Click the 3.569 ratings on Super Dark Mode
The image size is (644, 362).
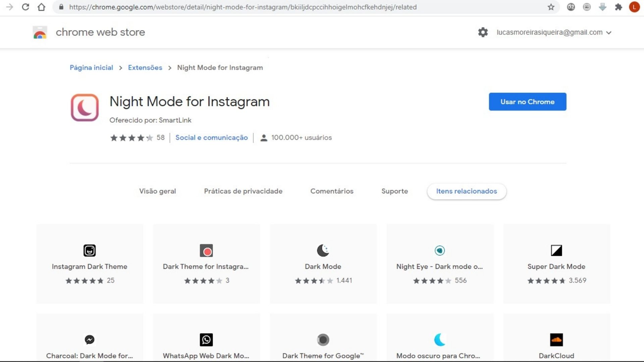click(578, 281)
